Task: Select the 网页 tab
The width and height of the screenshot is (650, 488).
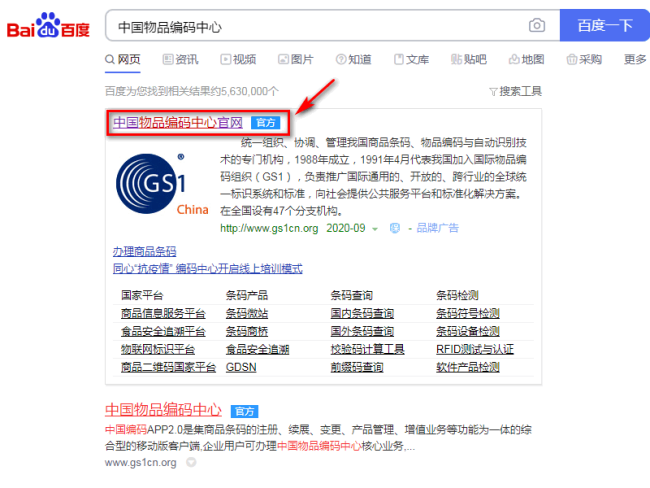Action: point(123,59)
